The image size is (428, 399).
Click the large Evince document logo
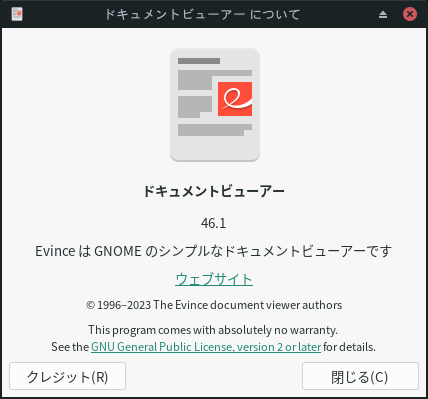coord(215,105)
